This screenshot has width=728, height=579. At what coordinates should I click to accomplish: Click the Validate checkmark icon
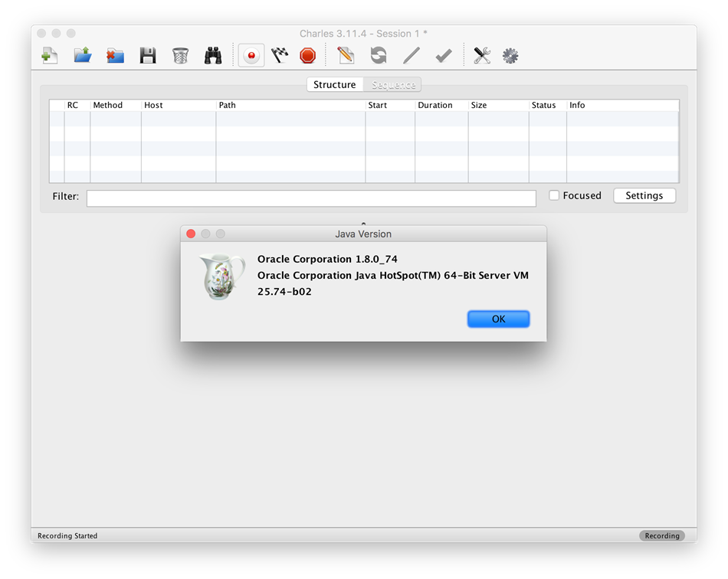pyautogui.click(x=444, y=56)
